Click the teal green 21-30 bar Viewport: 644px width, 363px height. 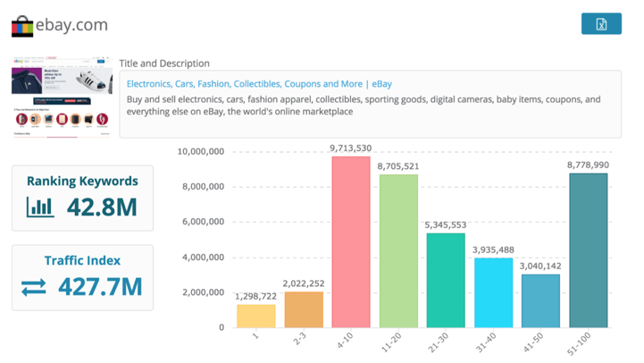point(446,280)
